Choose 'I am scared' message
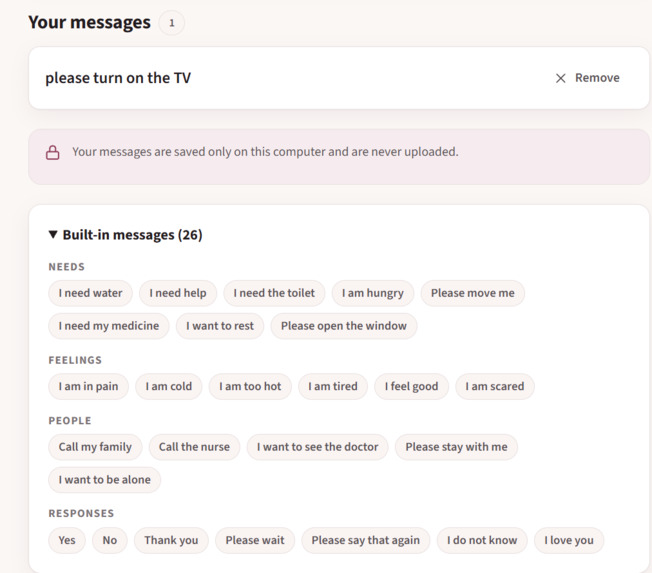Screen dimensions: 652x573 pyautogui.click(x=494, y=387)
